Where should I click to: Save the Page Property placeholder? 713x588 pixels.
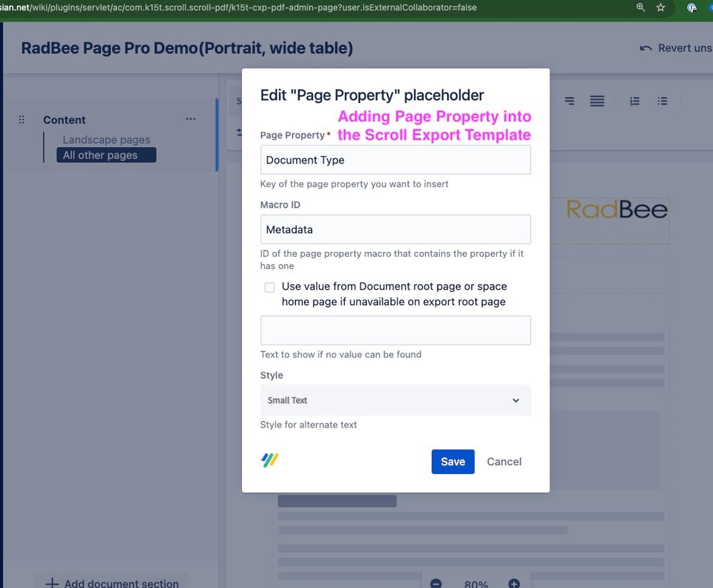pyautogui.click(x=453, y=462)
